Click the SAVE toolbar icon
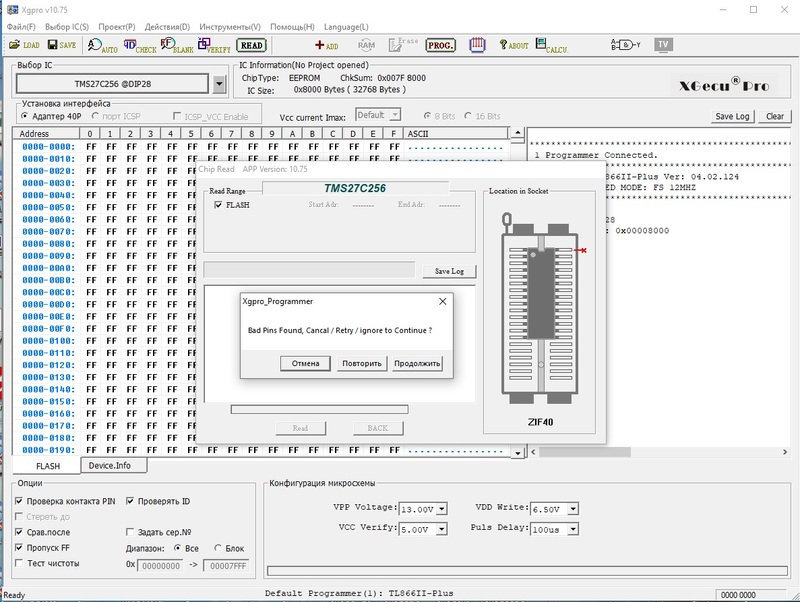The width and height of the screenshot is (800, 602). click(x=62, y=45)
